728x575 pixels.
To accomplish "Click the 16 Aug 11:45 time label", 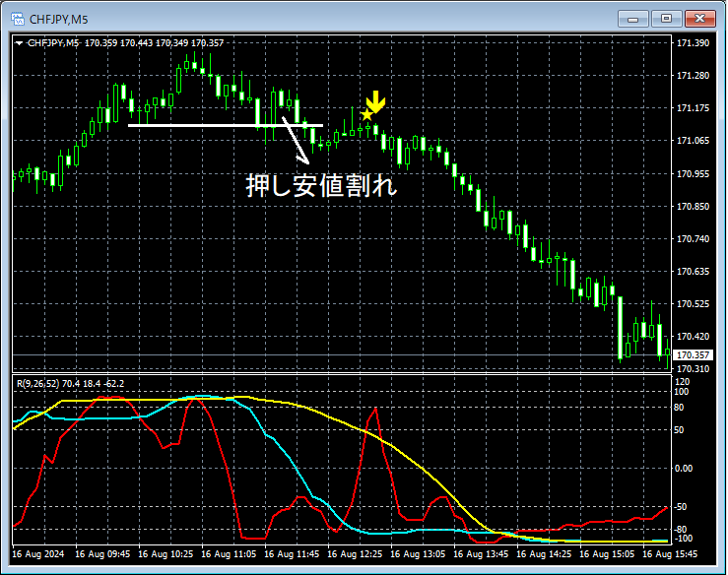I will pyautogui.click(x=292, y=554).
